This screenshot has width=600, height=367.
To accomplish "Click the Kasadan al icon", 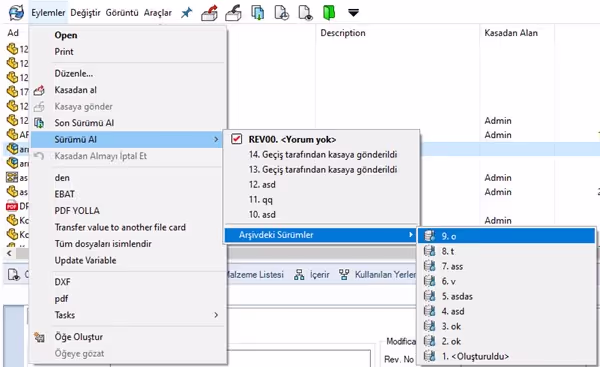I will pos(39,90).
